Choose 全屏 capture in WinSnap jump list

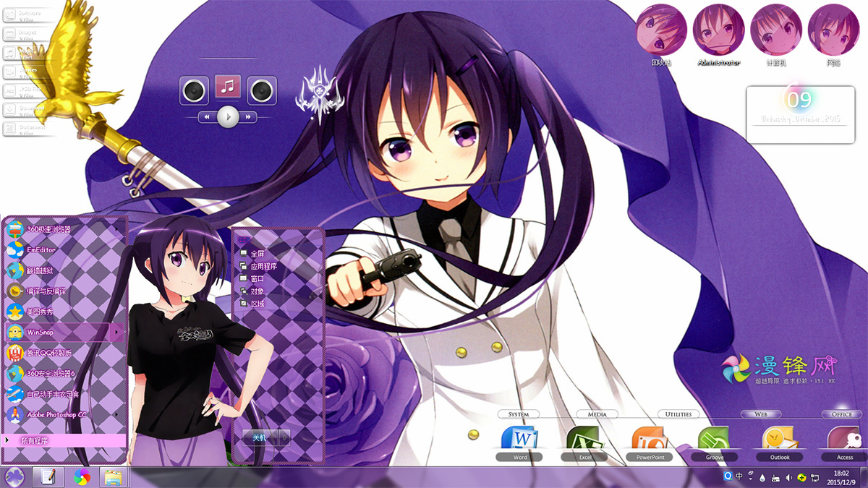(x=252, y=254)
